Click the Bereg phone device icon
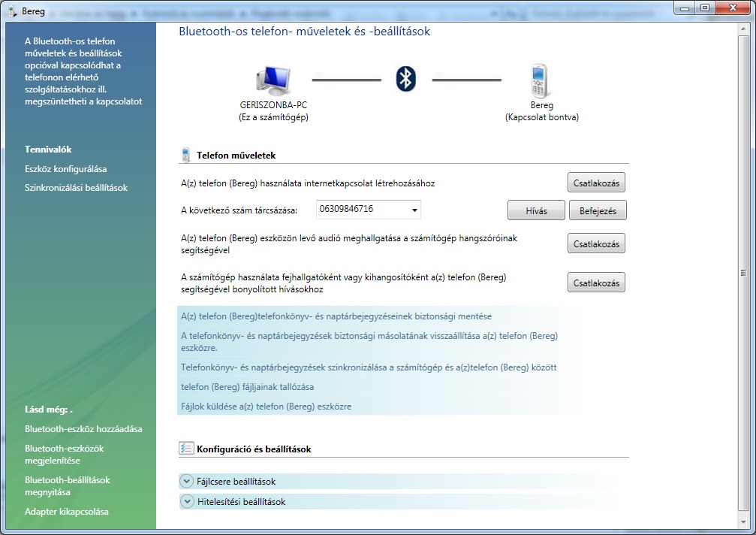The height and width of the screenshot is (535, 756). coord(540,80)
